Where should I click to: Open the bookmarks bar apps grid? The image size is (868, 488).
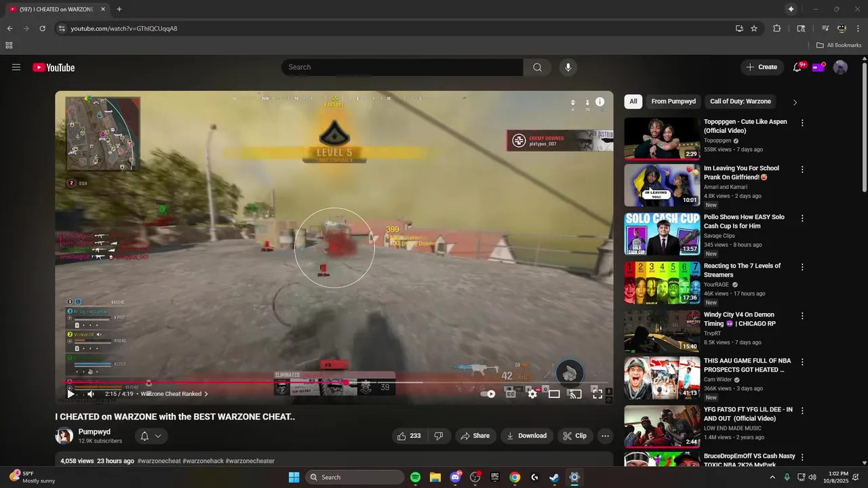click(x=9, y=45)
